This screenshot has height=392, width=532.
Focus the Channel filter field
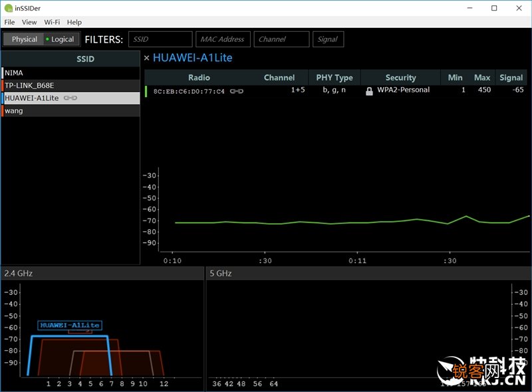point(281,39)
